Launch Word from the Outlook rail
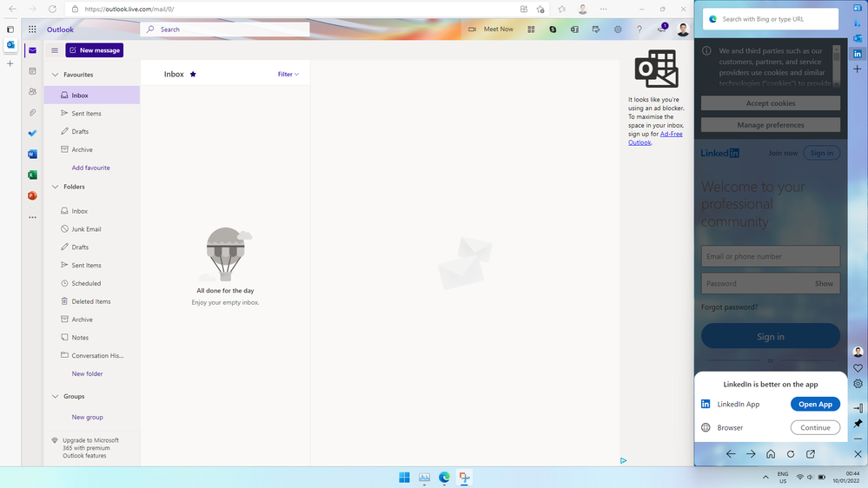Screen dimensions: 868x488 tap(32, 155)
